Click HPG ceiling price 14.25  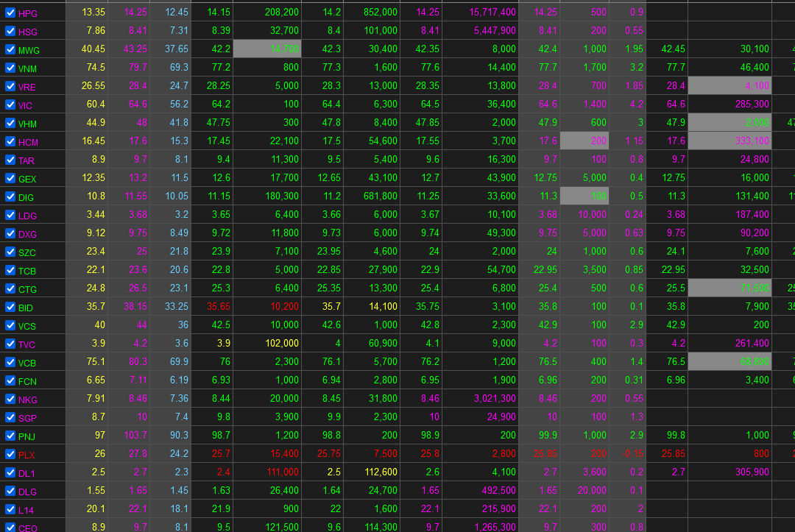click(x=135, y=13)
